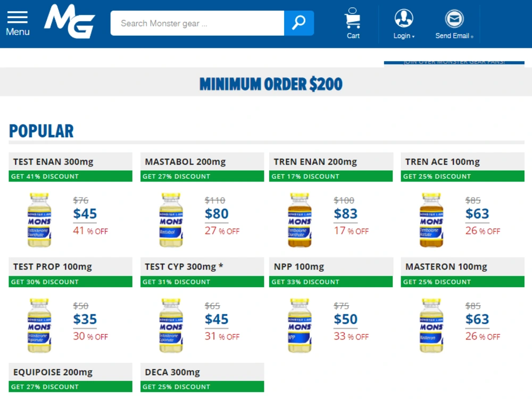This screenshot has height=399, width=532.
Task: Click GET 41% DISCOUNT green bar
Action: click(71, 176)
